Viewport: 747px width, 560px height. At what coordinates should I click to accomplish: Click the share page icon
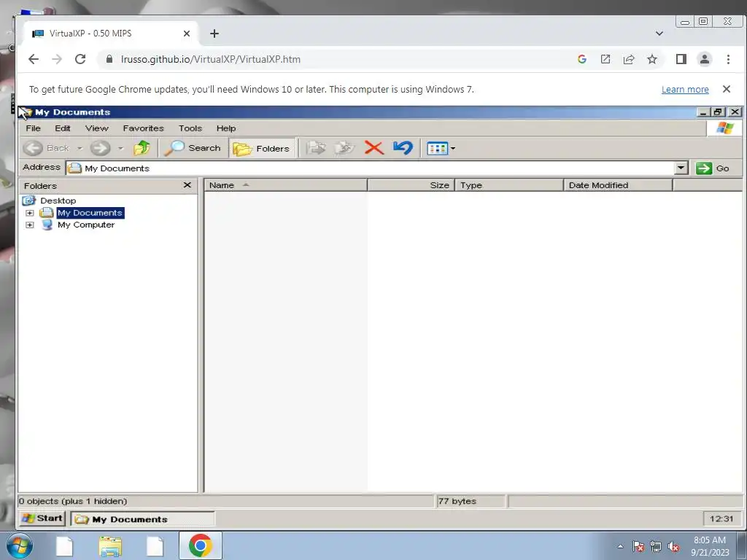point(628,59)
